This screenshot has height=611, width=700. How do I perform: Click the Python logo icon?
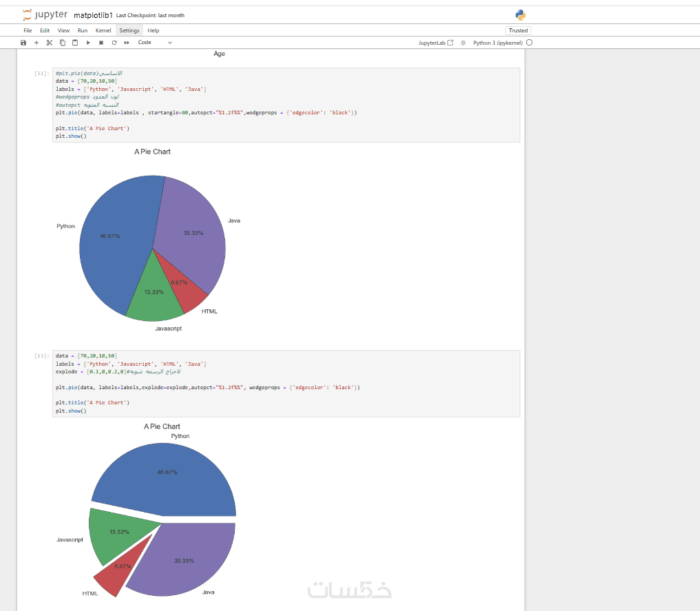[520, 14]
